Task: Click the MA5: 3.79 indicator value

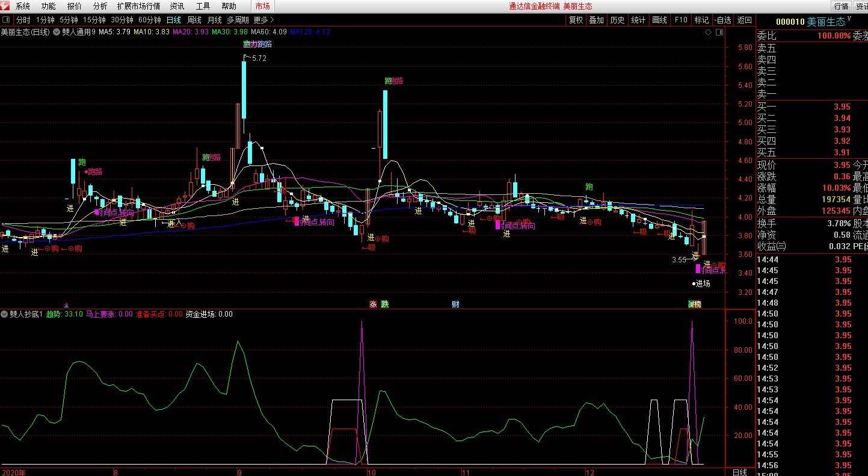Action: point(114,32)
